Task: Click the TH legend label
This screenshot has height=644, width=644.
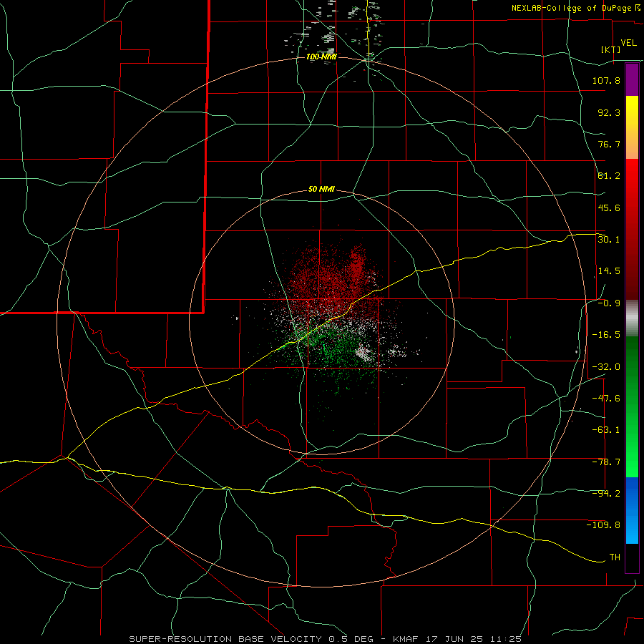Action: coord(615,557)
